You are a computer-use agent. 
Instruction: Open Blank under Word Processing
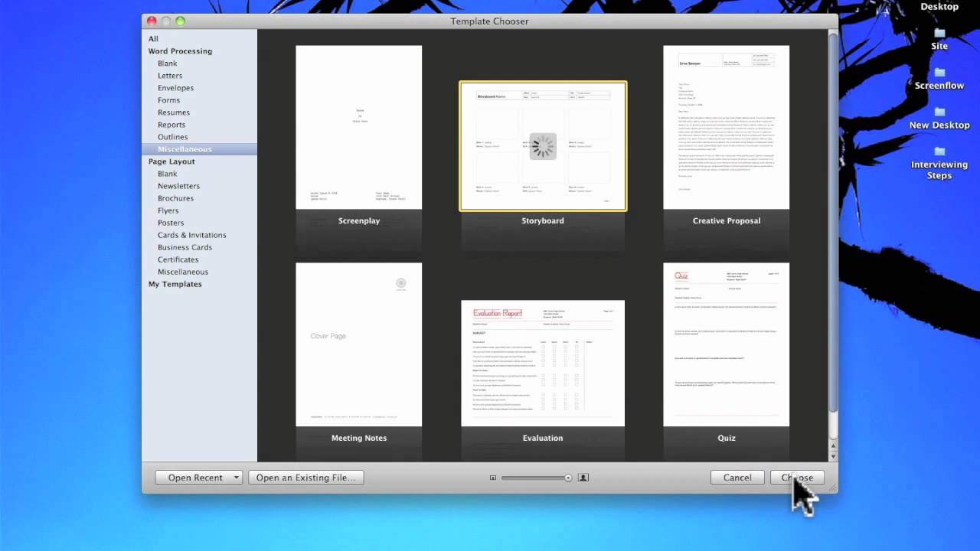click(167, 64)
